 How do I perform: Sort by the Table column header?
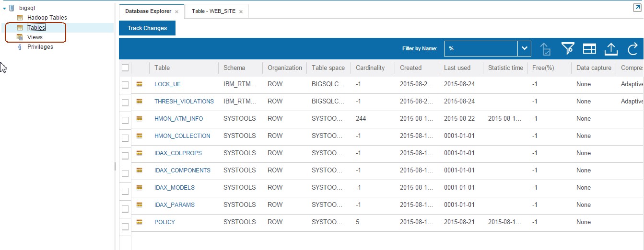pos(162,68)
